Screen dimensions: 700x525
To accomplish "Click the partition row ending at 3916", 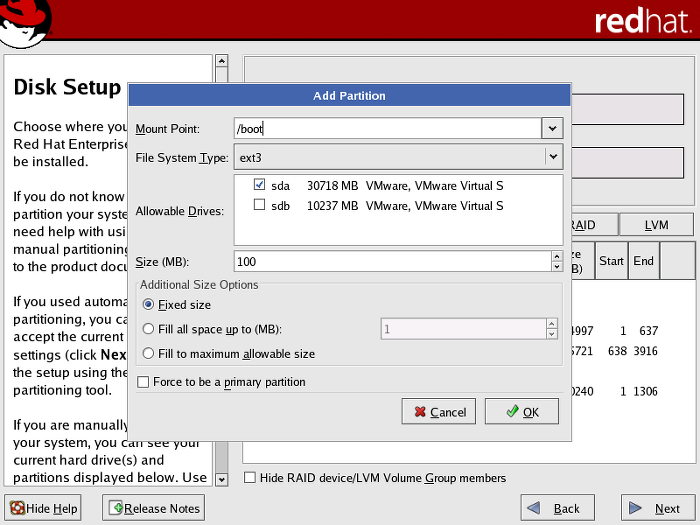I will (632, 351).
